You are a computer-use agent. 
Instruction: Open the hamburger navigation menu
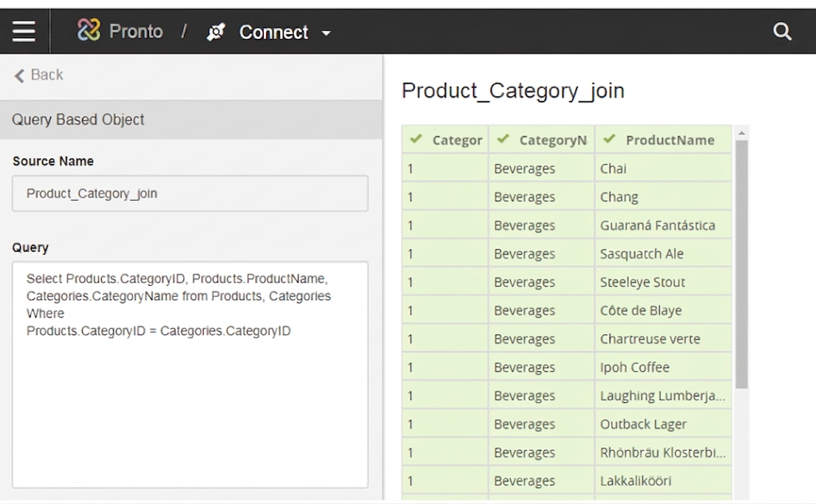pos(24,31)
